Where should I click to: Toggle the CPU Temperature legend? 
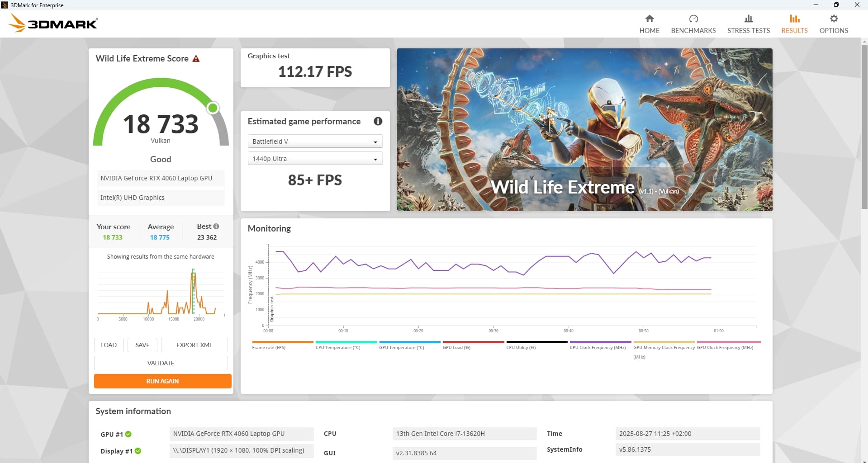point(346,345)
